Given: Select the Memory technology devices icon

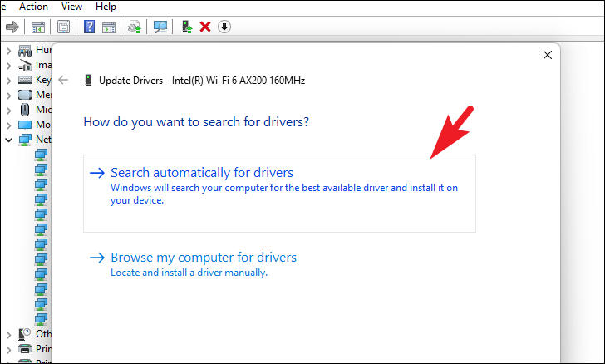Looking at the screenshot, I should (25, 95).
